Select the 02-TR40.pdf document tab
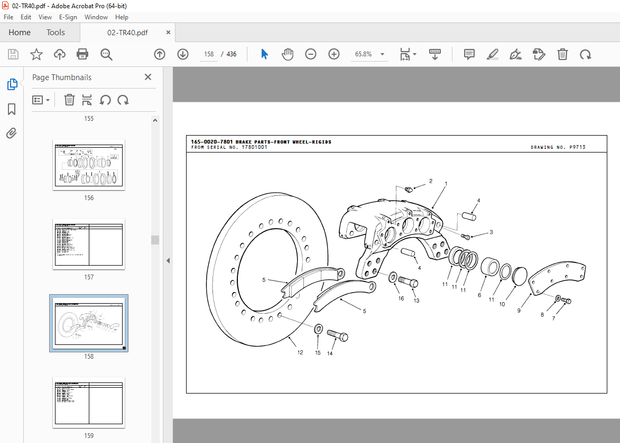Viewport: 620px width, 443px height. [127, 32]
